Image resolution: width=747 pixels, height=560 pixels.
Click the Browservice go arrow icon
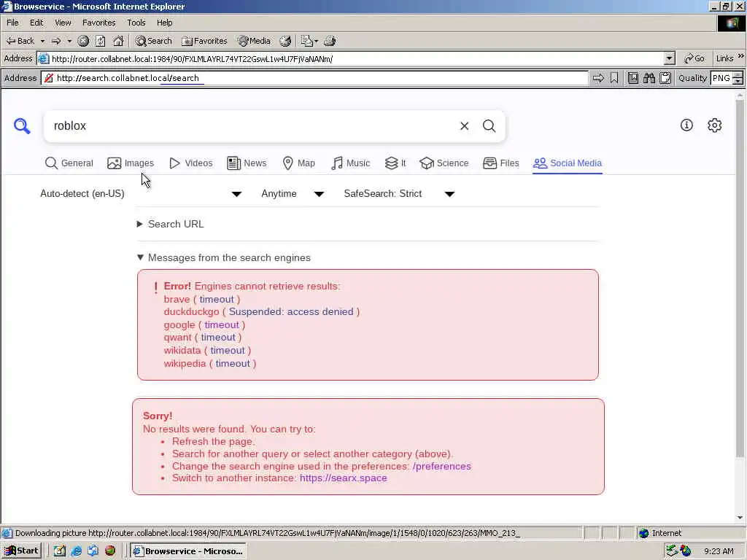[x=598, y=78]
